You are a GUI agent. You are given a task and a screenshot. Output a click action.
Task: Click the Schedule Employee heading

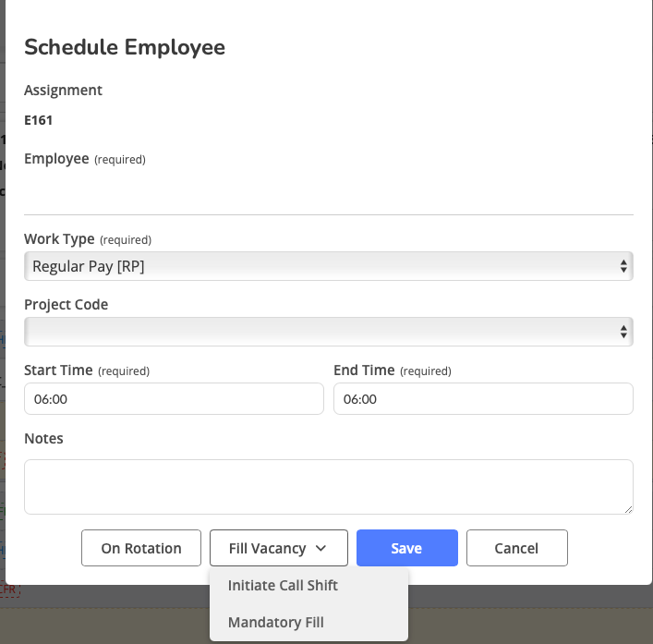tap(125, 47)
